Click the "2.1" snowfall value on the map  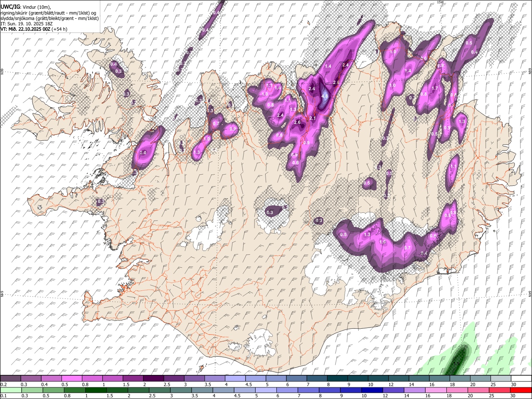(x=313, y=118)
